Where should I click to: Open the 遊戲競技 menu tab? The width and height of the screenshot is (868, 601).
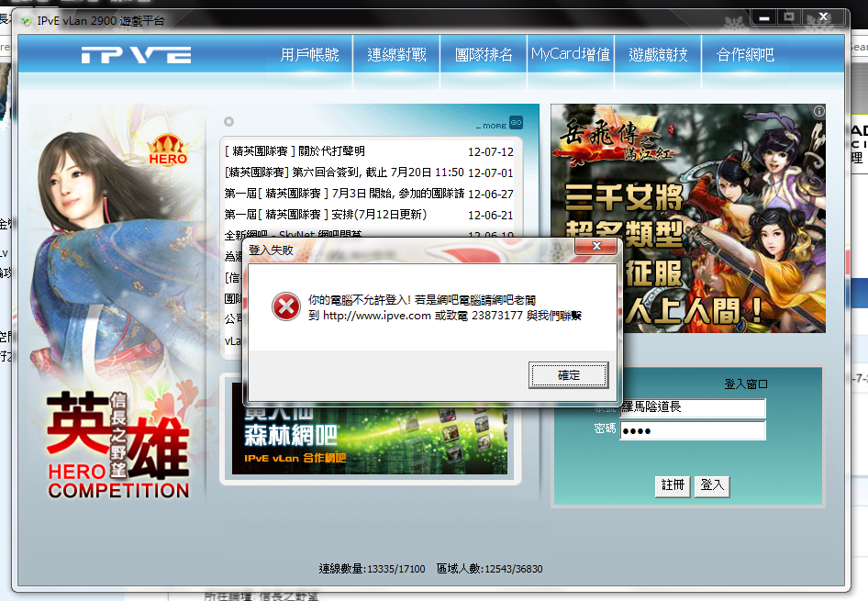click(x=658, y=55)
